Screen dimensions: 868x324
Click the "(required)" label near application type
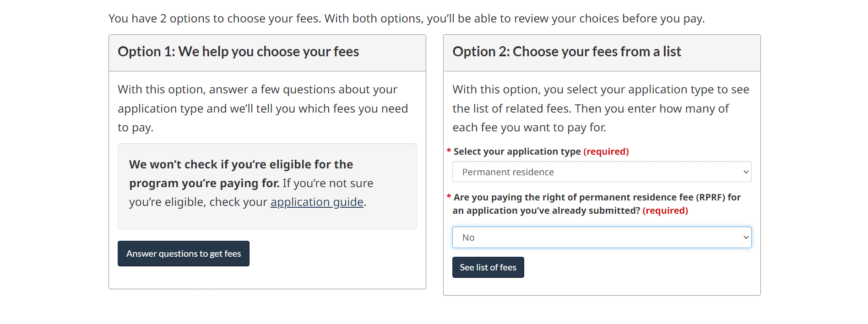click(x=606, y=151)
